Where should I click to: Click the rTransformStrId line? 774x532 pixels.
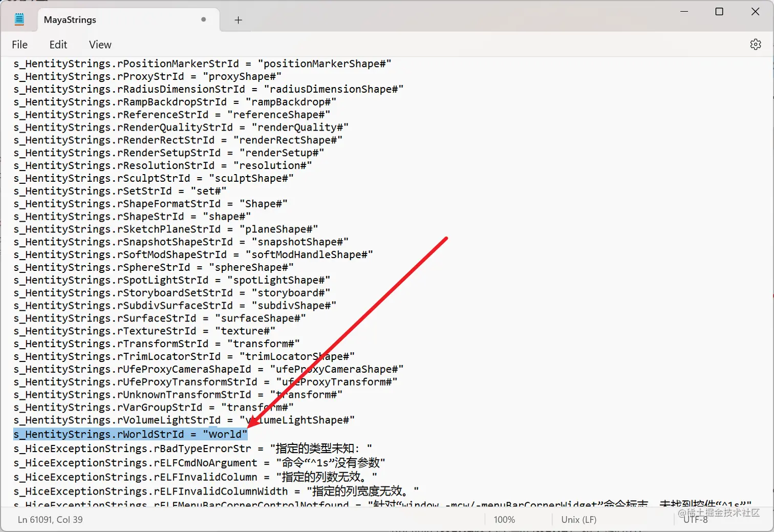pos(157,344)
